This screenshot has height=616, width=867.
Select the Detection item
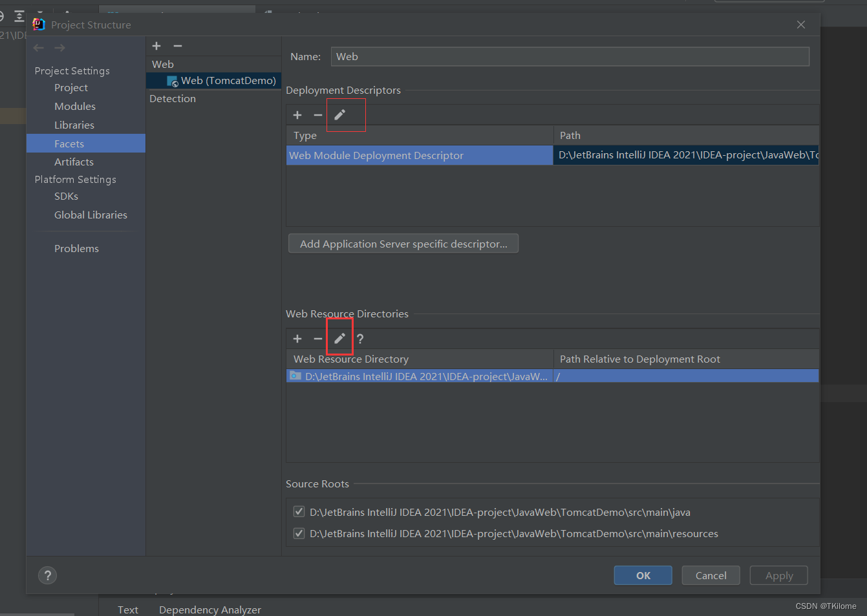pyautogui.click(x=173, y=98)
